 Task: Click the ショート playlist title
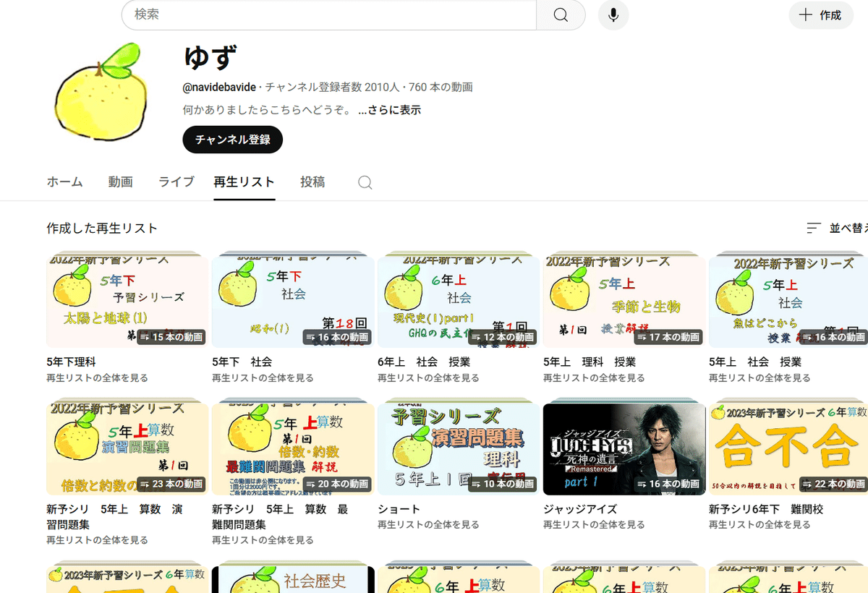coord(399,509)
